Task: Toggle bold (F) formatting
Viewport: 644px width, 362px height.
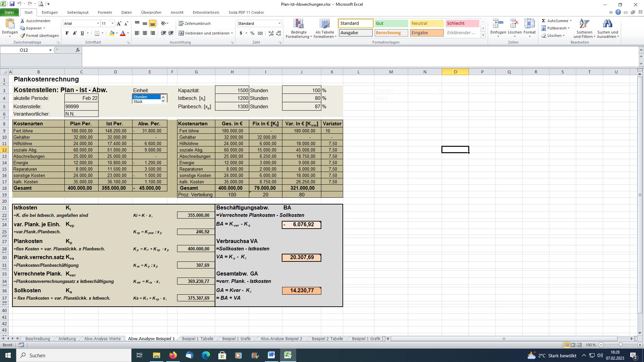Action: click(67, 33)
